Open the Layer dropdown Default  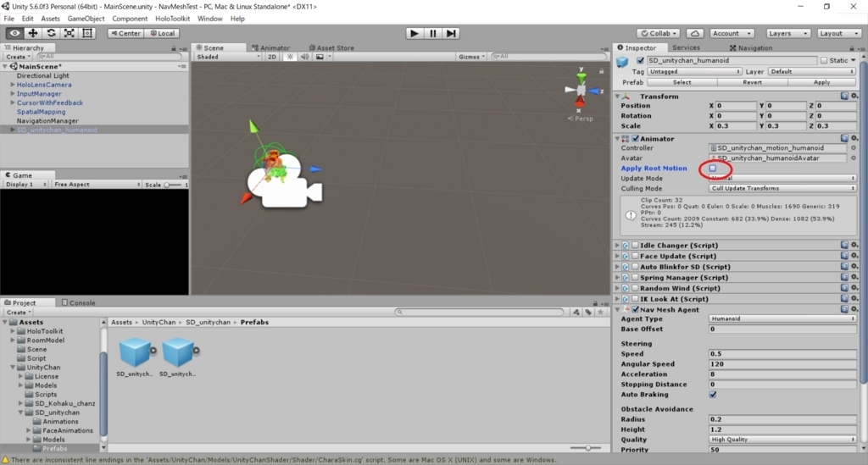point(812,71)
